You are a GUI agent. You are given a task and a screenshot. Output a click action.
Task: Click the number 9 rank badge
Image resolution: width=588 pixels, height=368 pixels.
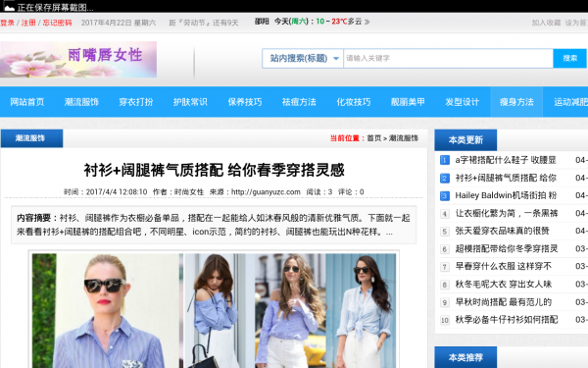(444, 302)
